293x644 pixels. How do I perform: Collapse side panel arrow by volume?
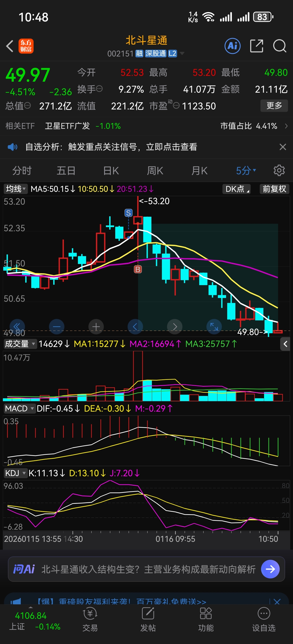pos(285,344)
